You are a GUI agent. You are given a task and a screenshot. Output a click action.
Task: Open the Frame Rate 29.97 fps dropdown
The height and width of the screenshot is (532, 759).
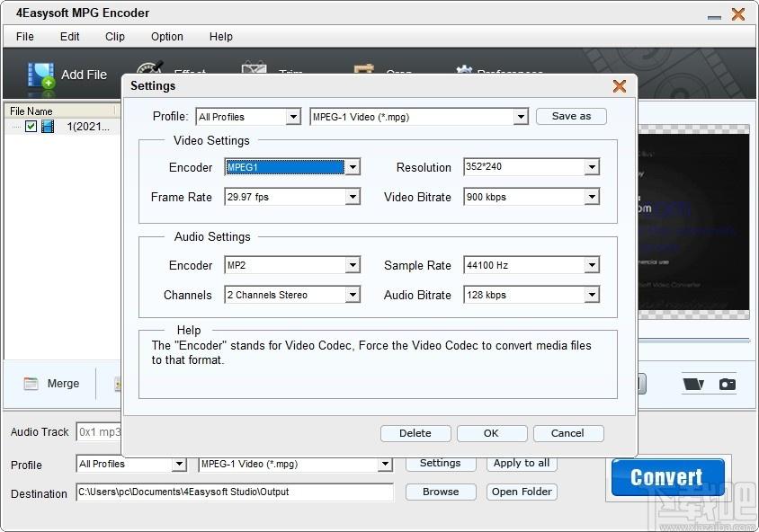pyautogui.click(x=353, y=197)
